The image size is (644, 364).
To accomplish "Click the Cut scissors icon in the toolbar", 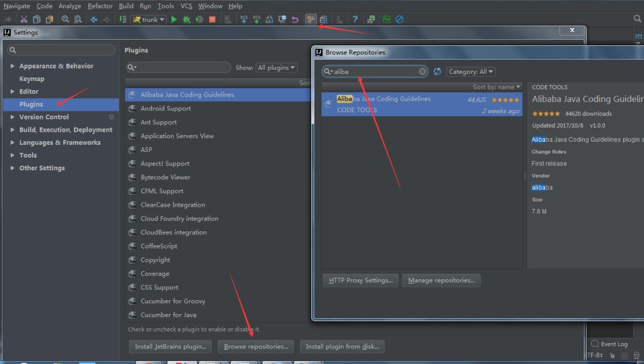I will pyautogui.click(x=25, y=19).
